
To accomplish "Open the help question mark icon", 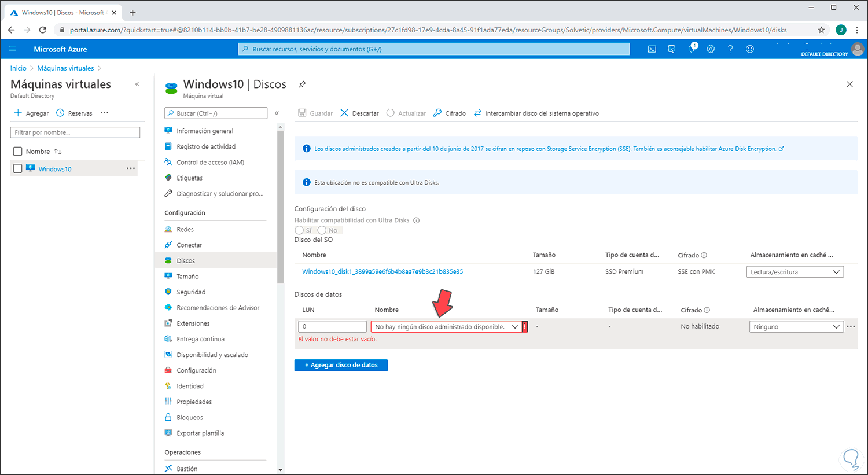I will [730, 49].
